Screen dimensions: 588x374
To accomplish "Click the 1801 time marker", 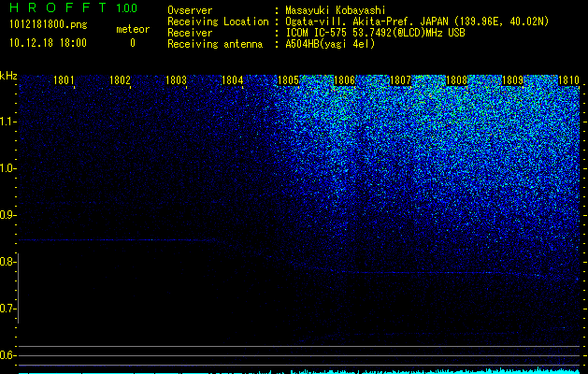I will pyautogui.click(x=65, y=80).
